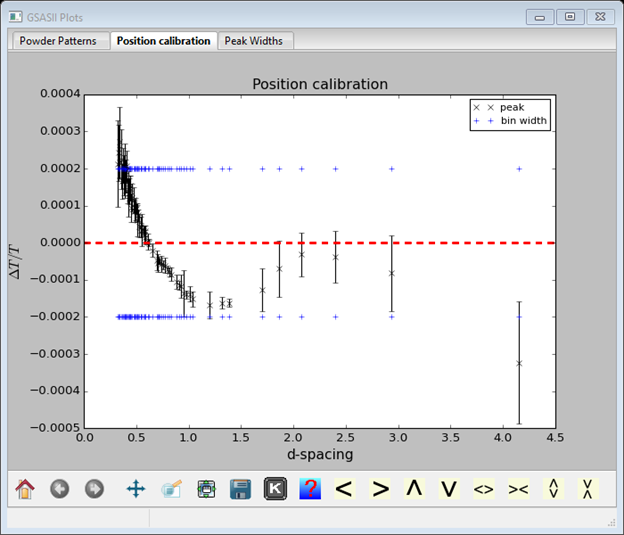624x535 pixels.
Task: Move plot down with V button
Action: pyautogui.click(x=449, y=489)
